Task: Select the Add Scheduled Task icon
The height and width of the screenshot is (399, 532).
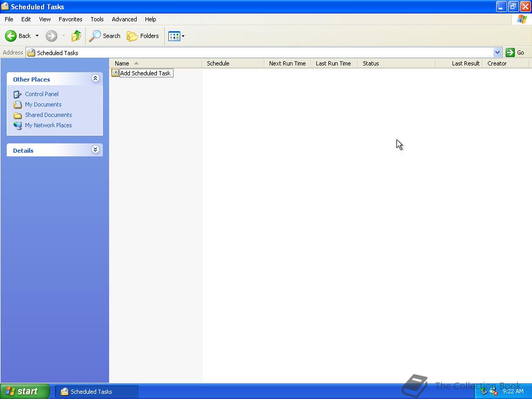Action: click(115, 73)
